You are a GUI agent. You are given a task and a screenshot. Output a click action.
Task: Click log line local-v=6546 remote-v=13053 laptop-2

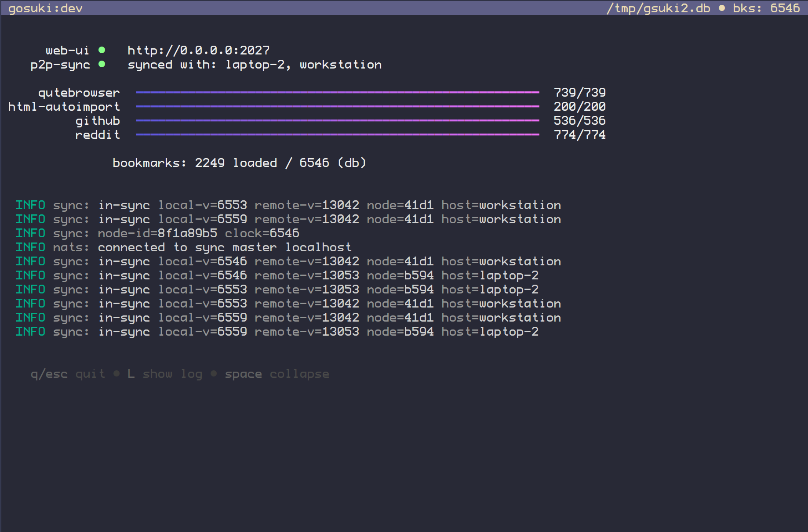tap(277, 275)
